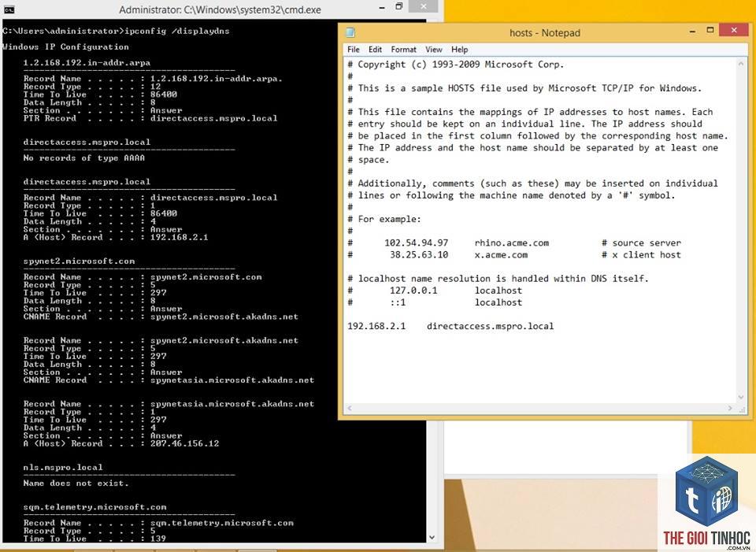756x552 pixels.
Task: Click CNAME Record spynetasia.microsoft.akadns.net in cmd
Action: pos(169,380)
